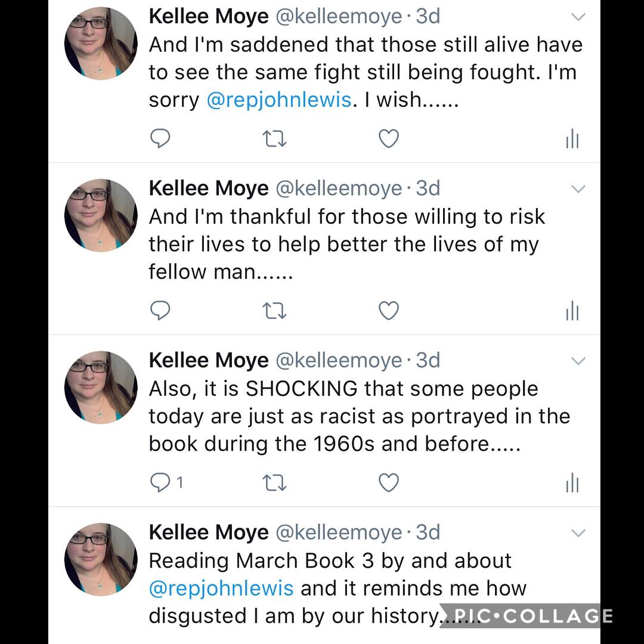Retweet the 'thankful for those willing' tweet
This screenshot has height=644, width=644.
click(x=274, y=311)
